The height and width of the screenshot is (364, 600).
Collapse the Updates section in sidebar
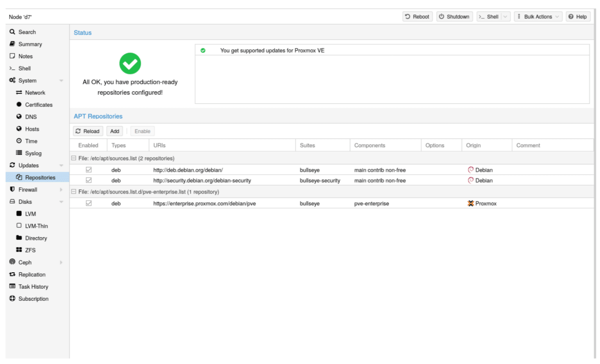click(61, 165)
